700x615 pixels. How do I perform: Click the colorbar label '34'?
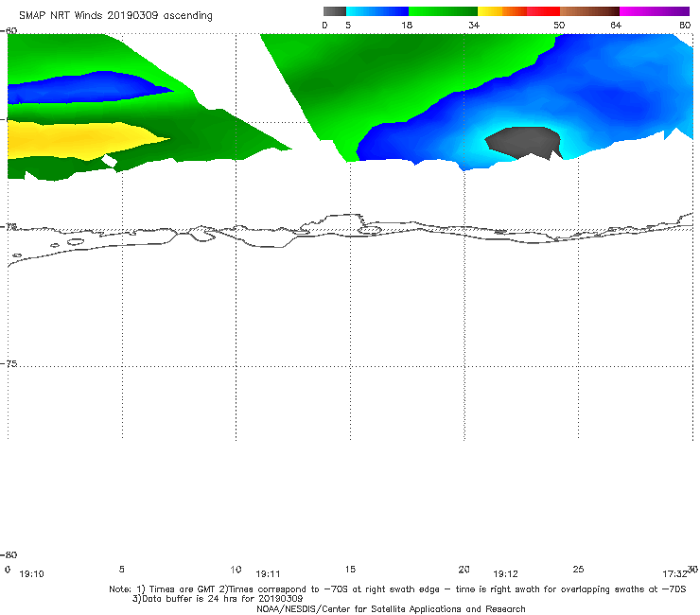coord(474,26)
